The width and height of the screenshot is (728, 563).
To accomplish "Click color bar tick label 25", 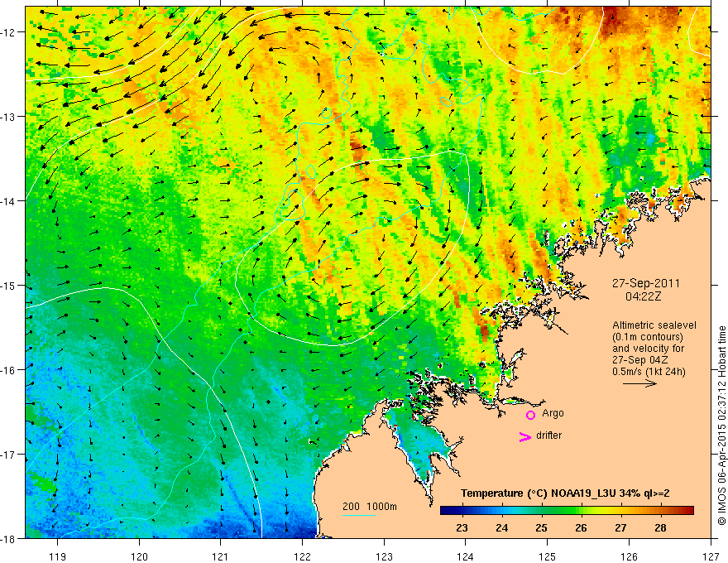I will pyautogui.click(x=541, y=528).
